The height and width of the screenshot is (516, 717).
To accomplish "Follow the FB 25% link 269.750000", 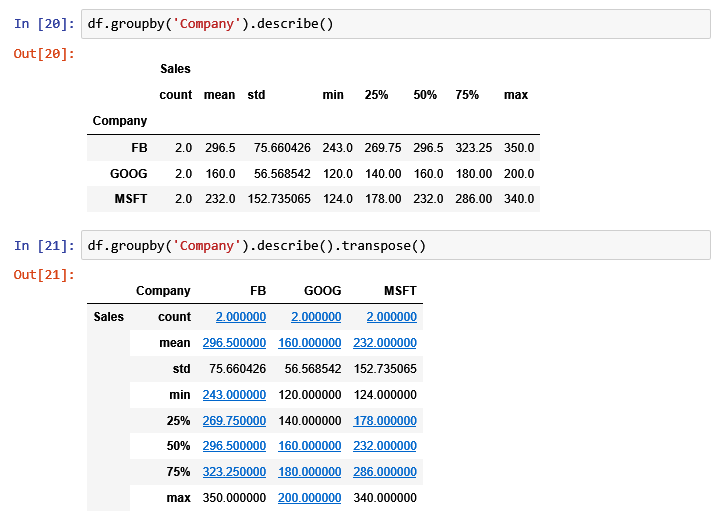I will point(234,420).
